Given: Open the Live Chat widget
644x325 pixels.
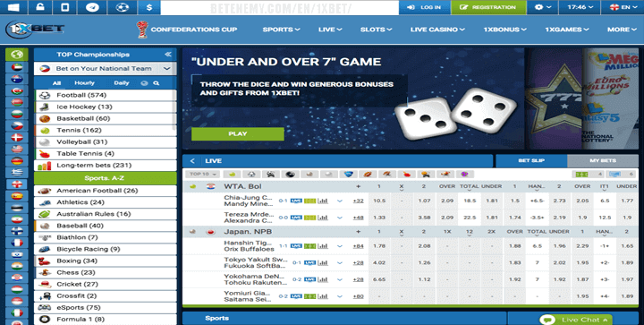Looking at the screenshot, I should click(x=576, y=320).
